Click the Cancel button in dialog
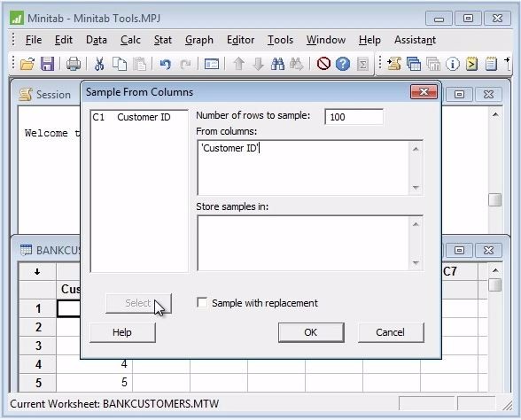The image size is (521, 420). (x=391, y=332)
